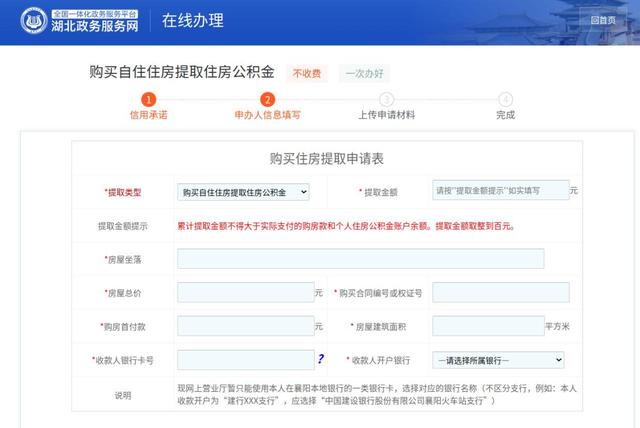Select step 4 circle 完成
The image size is (640, 428).
[x=505, y=99]
